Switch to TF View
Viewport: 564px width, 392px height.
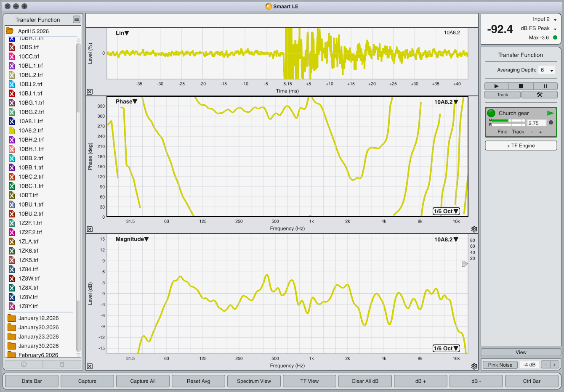(x=309, y=381)
